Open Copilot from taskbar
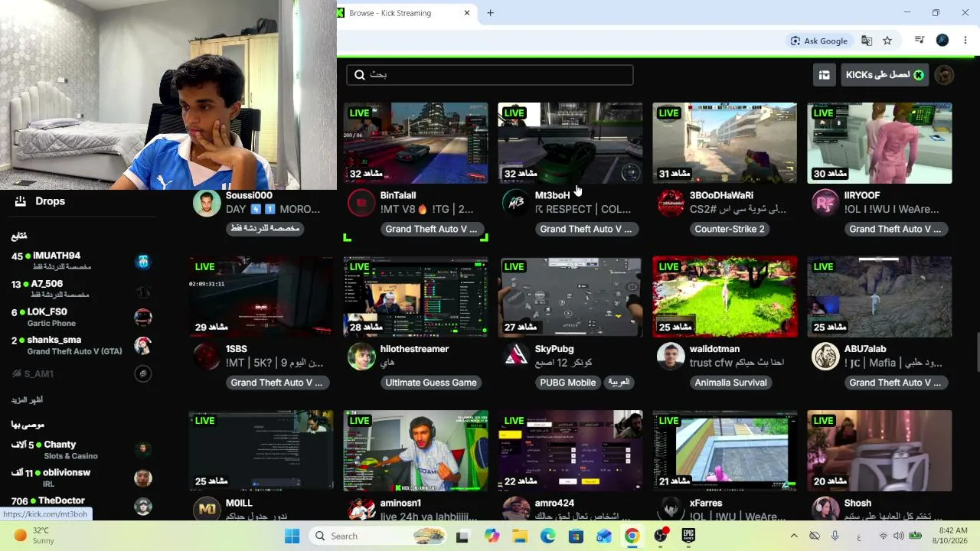This screenshot has width=980, height=551. 492,536
